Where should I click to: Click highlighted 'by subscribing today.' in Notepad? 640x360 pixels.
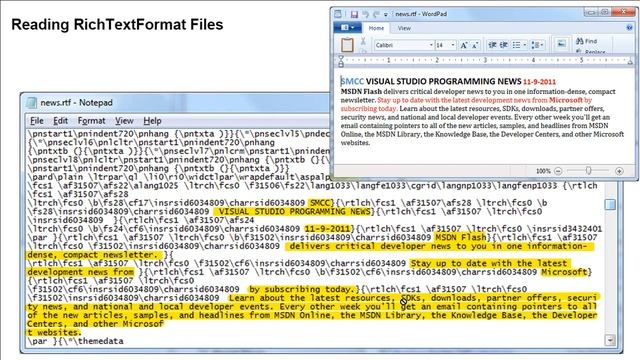[x=302, y=289]
